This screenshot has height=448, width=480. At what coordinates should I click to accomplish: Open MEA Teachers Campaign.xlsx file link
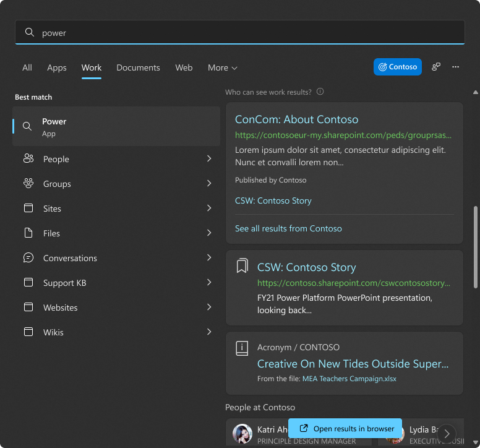point(349,379)
